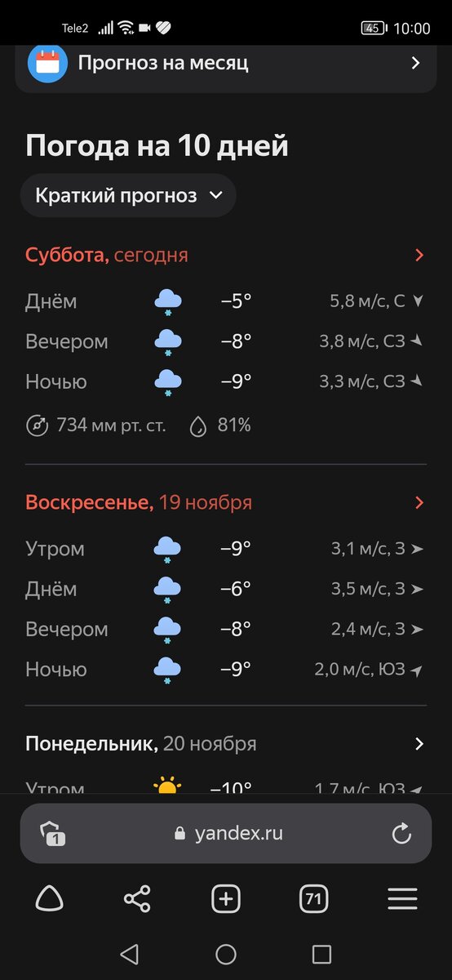Tap the Alice assistant icon in bottom bar
Viewport: 452px width, 980px height.
[49, 899]
